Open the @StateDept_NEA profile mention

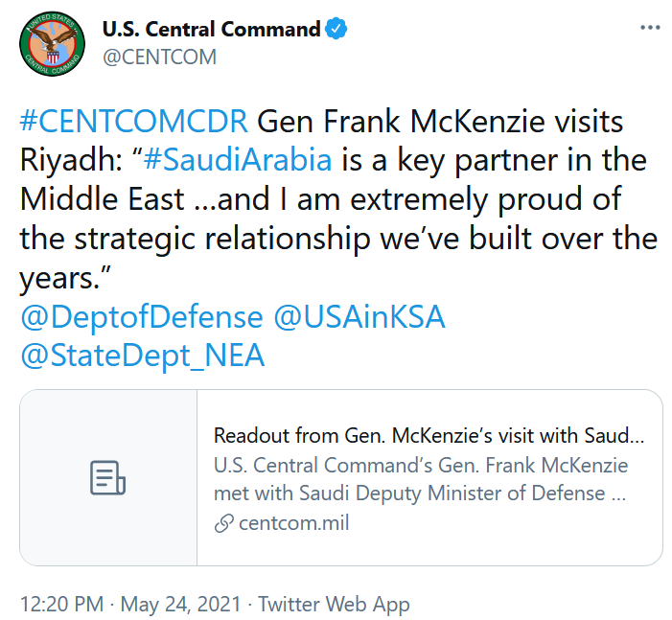coord(142,356)
